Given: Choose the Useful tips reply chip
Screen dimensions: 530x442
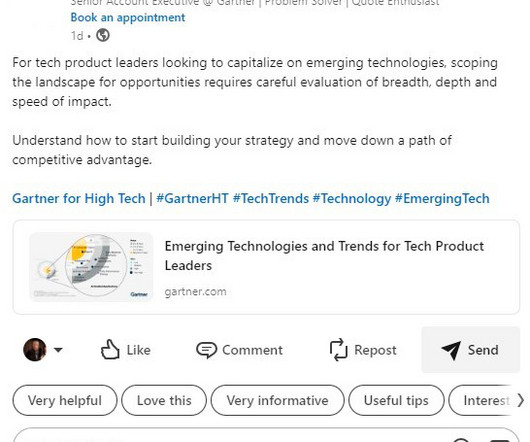Looking at the screenshot, I should [x=396, y=400].
